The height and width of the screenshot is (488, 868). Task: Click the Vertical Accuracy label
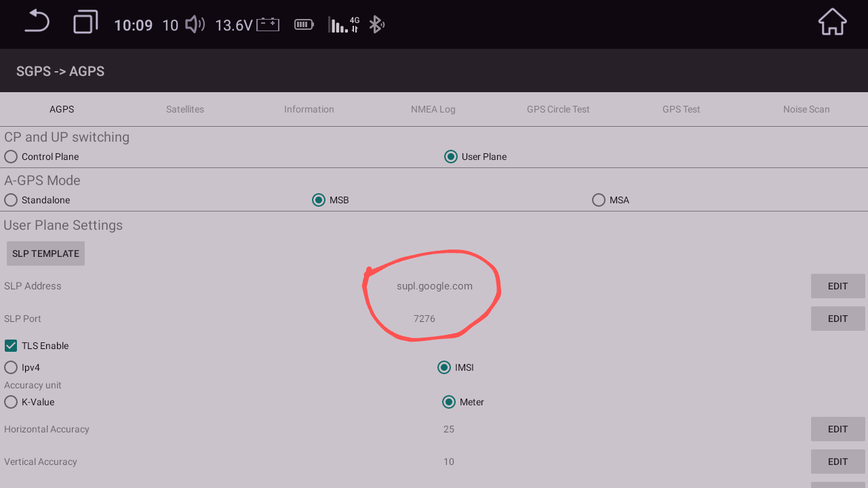(41, 462)
